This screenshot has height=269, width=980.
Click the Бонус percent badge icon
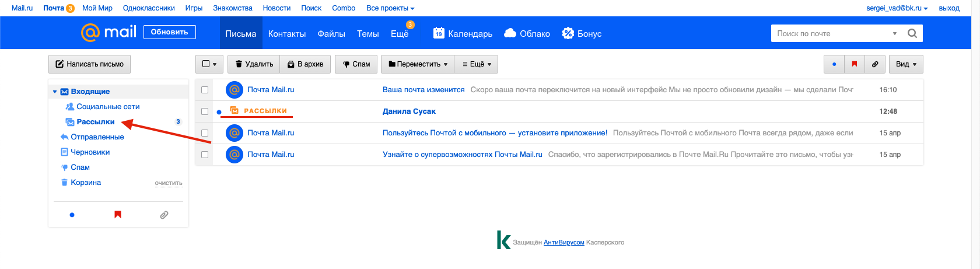point(568,33)
